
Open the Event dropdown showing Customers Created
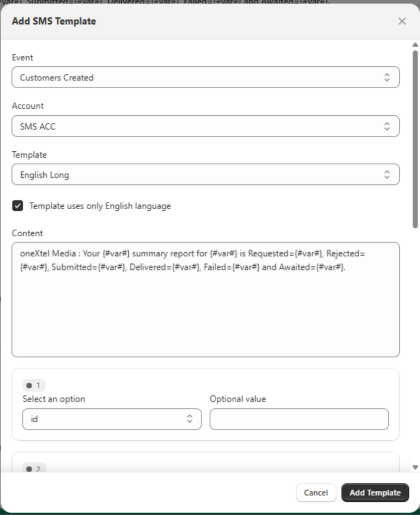tap(205, 77)
